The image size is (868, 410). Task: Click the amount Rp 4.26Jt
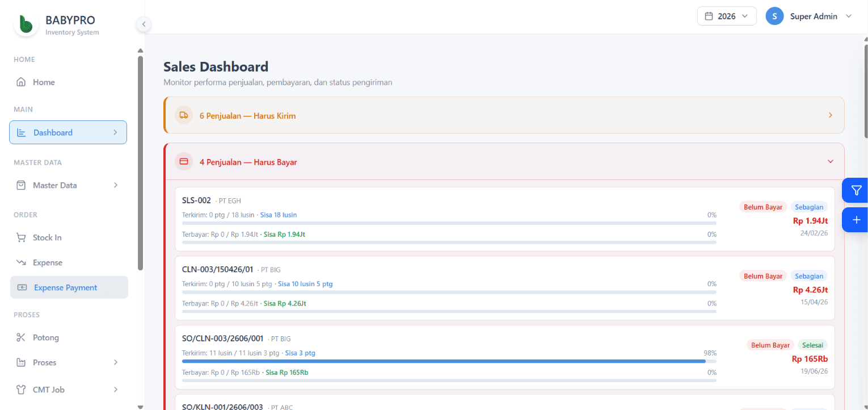[x=810, y=290]
